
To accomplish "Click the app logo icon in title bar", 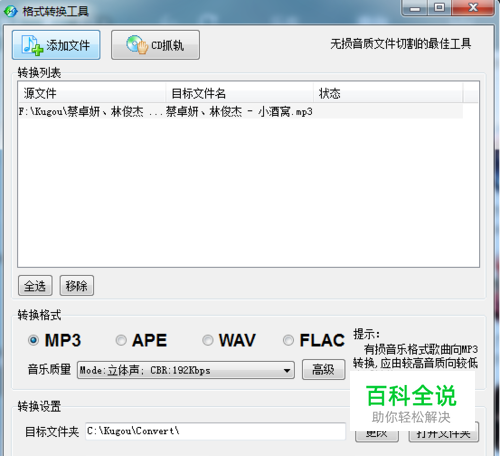I will (x=10, y=11).
